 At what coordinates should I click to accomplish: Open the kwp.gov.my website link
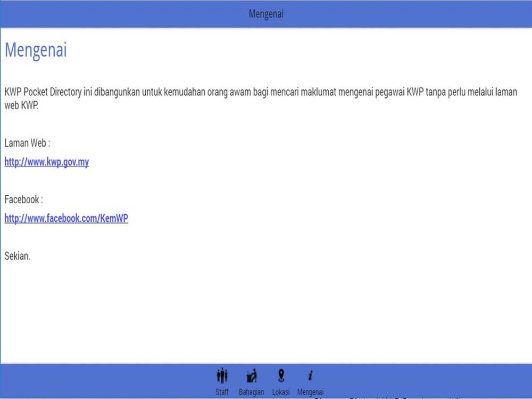click(x=46, y=162)
